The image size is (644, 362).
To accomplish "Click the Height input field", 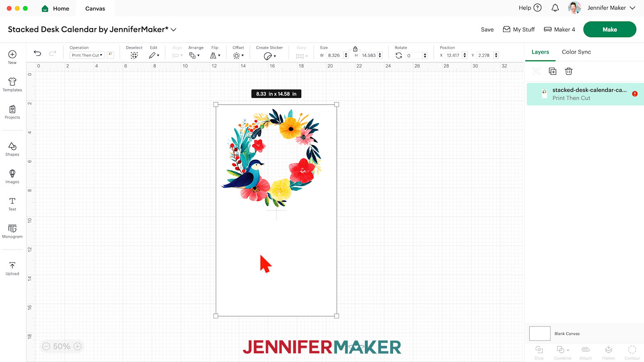I will 369,55.
